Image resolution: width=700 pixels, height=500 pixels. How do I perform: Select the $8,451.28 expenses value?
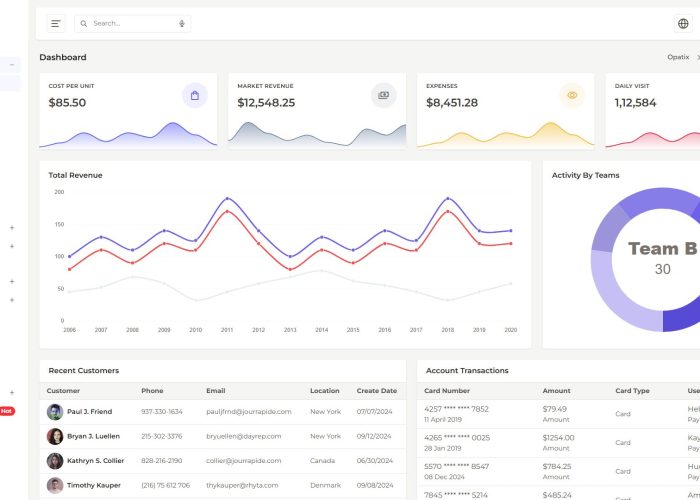[452, 103]
